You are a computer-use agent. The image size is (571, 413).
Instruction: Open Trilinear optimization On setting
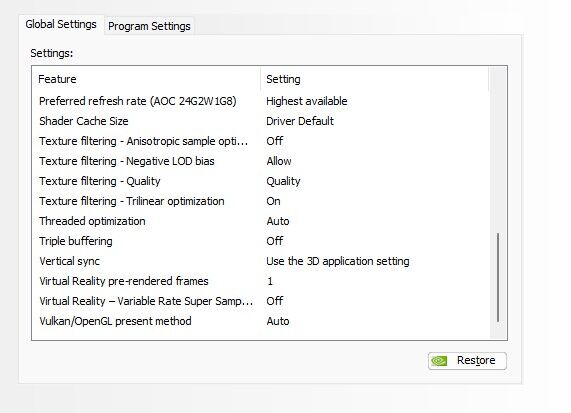pyautogui.click(x=273, y=201)
